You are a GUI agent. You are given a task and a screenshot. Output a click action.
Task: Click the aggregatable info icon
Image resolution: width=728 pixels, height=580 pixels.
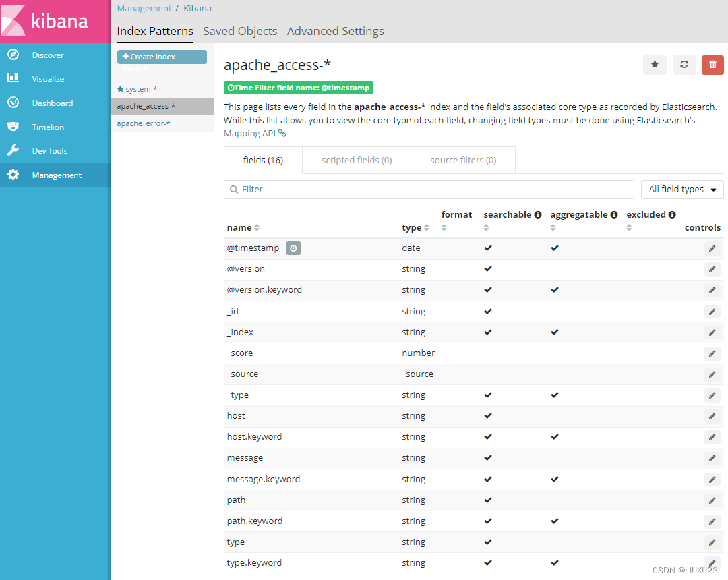[614, 214]
